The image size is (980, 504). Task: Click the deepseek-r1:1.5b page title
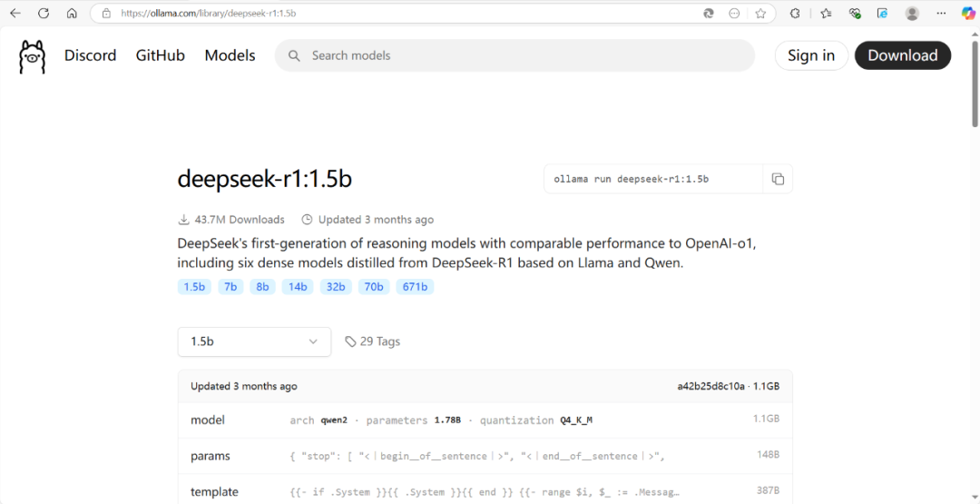(265, 179)
